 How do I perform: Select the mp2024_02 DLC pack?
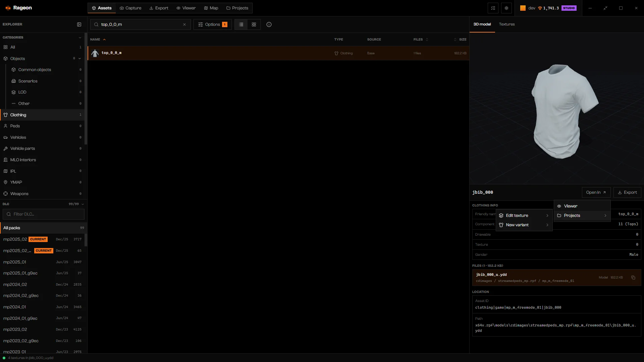point(42,285)
